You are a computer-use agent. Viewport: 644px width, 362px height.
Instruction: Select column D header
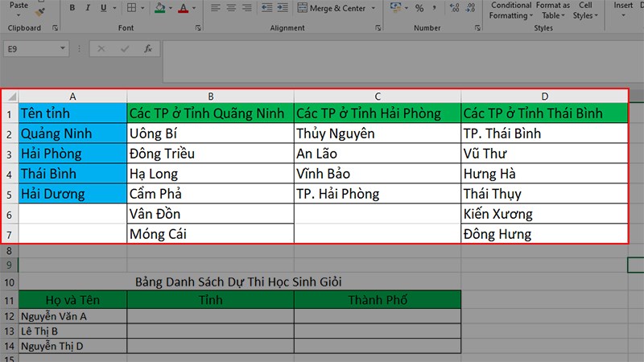pos(545,97)
